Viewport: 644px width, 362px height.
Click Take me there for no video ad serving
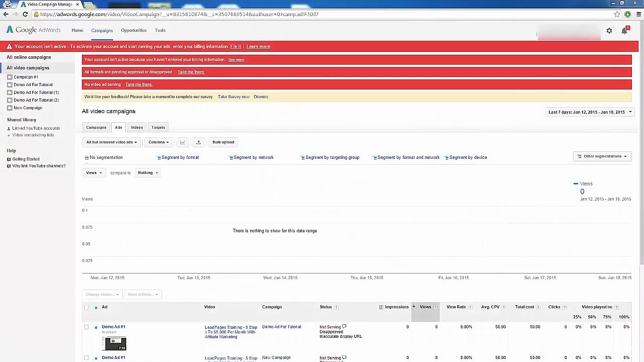[138, 84]
